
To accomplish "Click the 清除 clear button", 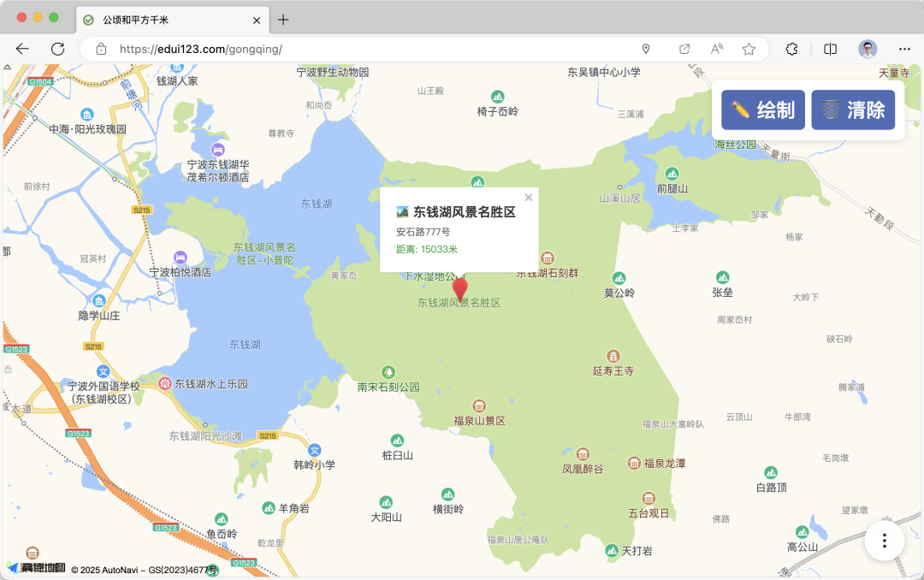I will tap(853, 109).
